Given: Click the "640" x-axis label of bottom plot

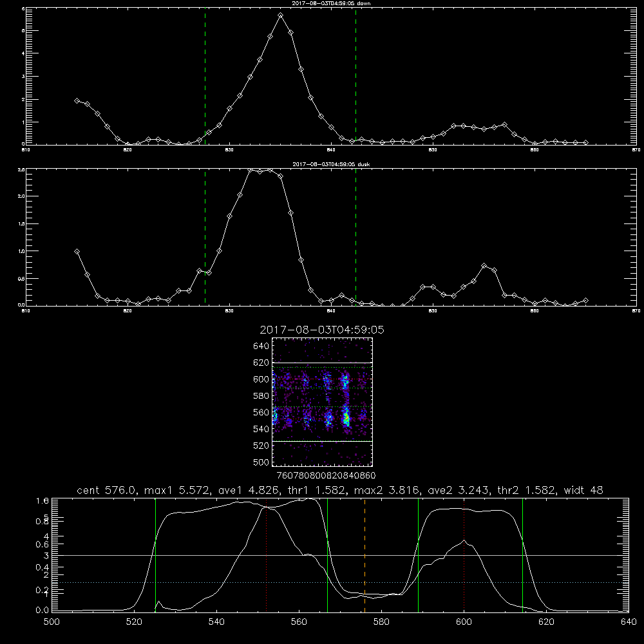Looking at the screenshot, I should (629, 622).
